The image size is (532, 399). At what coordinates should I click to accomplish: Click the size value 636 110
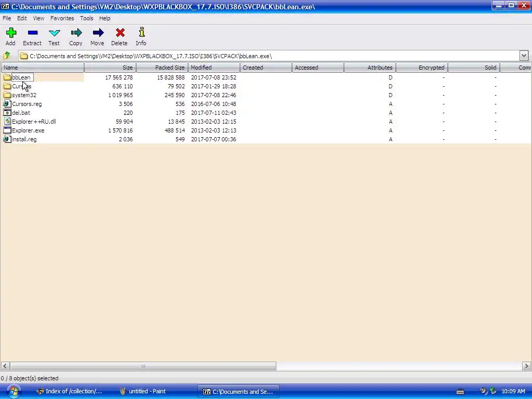pos(123,86)
